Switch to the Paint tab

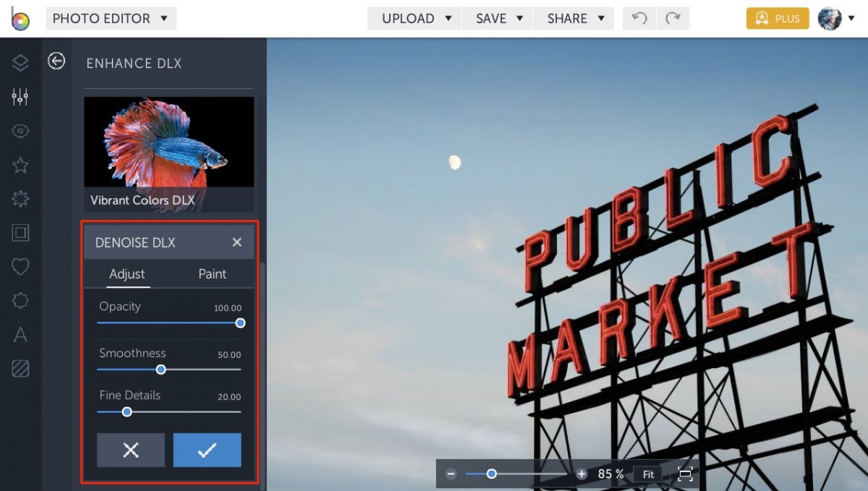[x=212, y=274]
